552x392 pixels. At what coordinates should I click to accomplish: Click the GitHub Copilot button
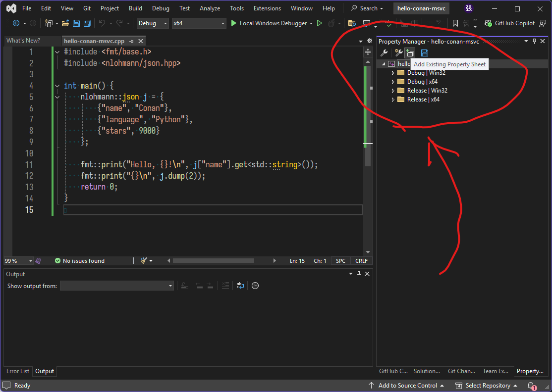509,23
